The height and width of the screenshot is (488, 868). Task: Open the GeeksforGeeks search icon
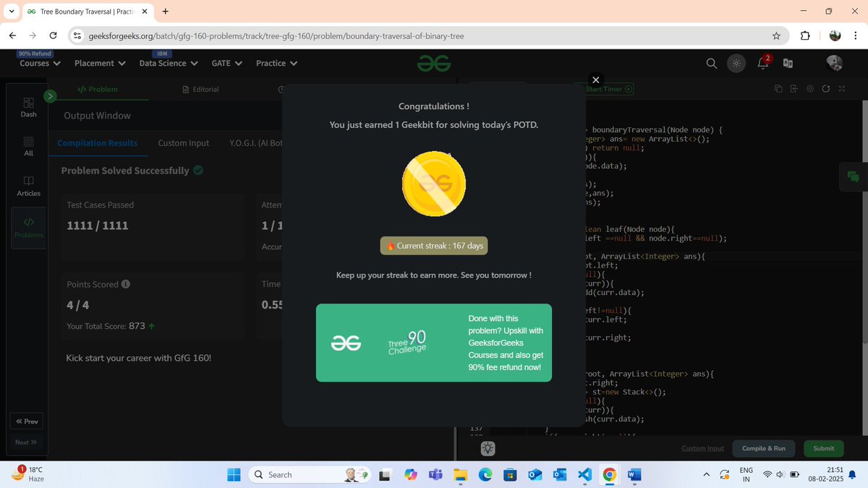pyautogui.click(x=712, y=64)
